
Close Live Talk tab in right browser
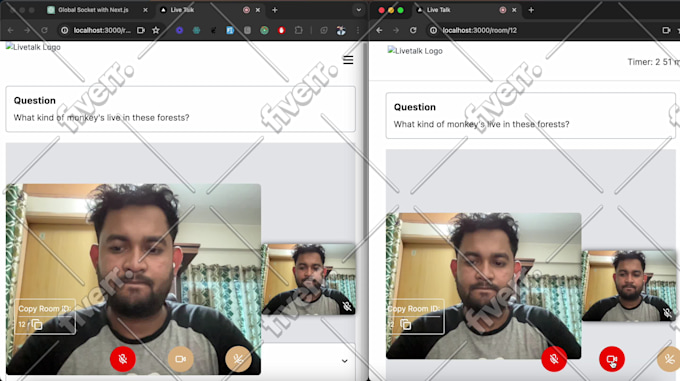(514, 10)
